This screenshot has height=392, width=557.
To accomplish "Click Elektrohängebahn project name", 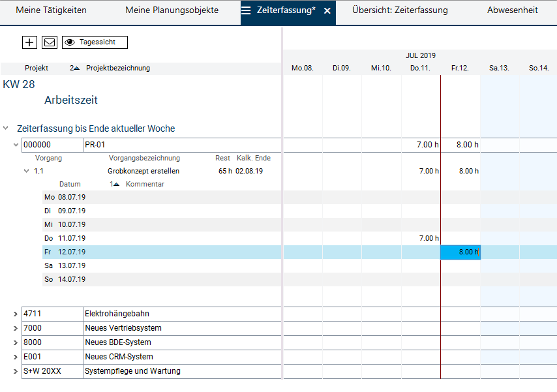I will 117,314.
